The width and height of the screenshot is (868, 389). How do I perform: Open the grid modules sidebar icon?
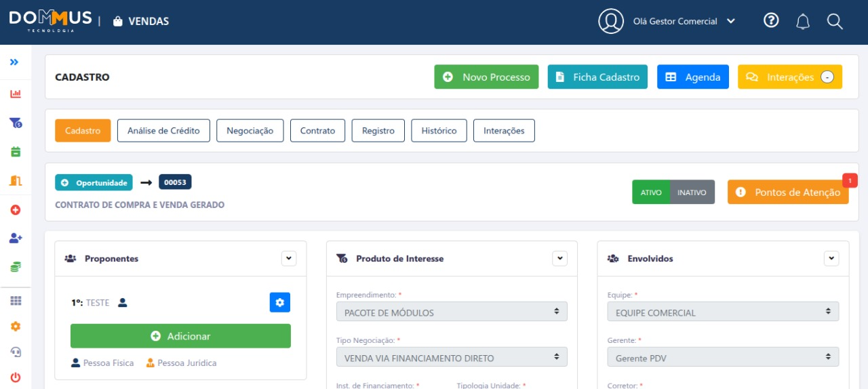[x=16, y=301]
